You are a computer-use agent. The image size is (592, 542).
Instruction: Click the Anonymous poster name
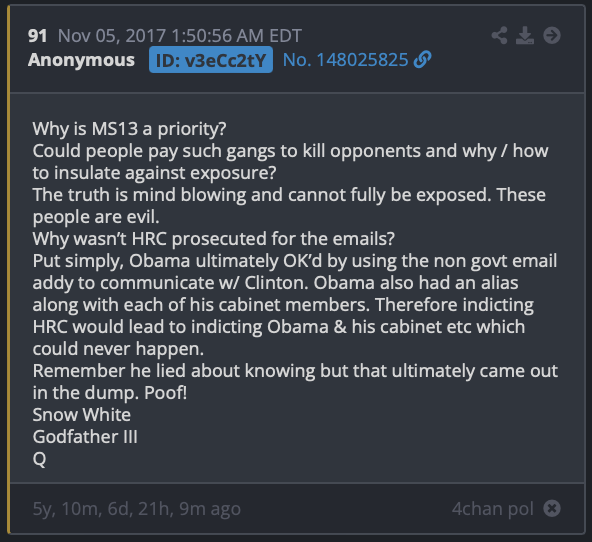[x=81, y=60]
